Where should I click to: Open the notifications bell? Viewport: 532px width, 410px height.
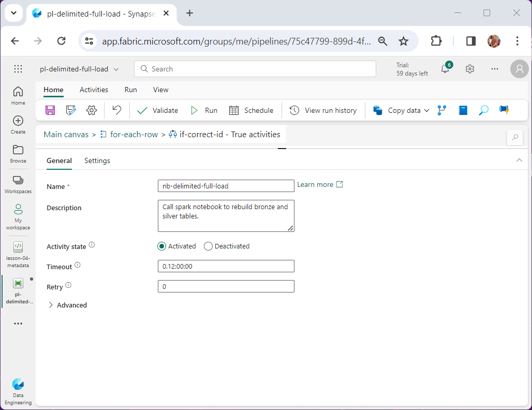445,69
